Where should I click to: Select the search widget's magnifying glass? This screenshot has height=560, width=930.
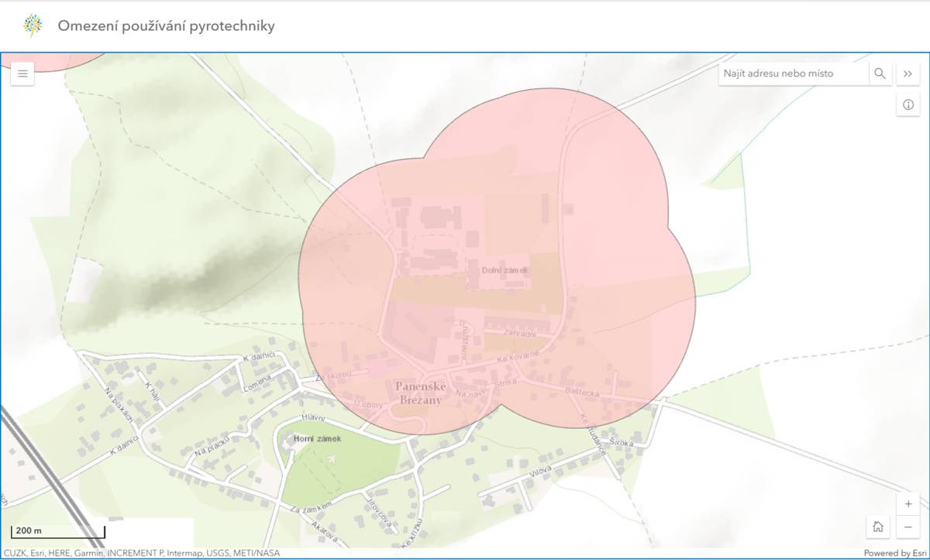click(x=880, y=74)
